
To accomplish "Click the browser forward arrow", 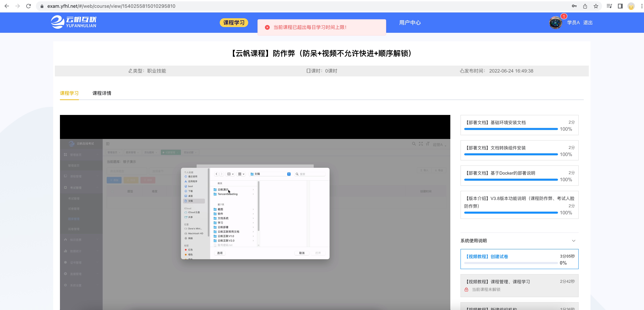I will pyautogui.click(x=17, y=6).
